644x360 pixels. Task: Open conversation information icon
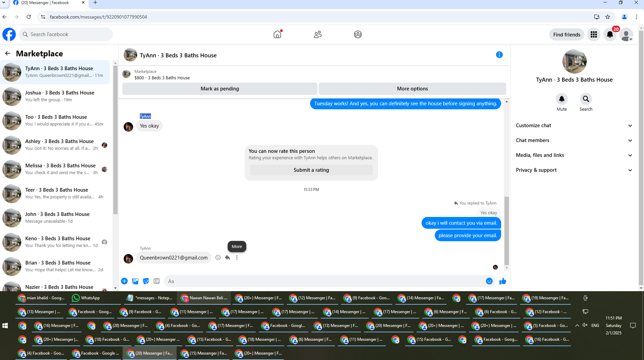(x=499, y=55)
